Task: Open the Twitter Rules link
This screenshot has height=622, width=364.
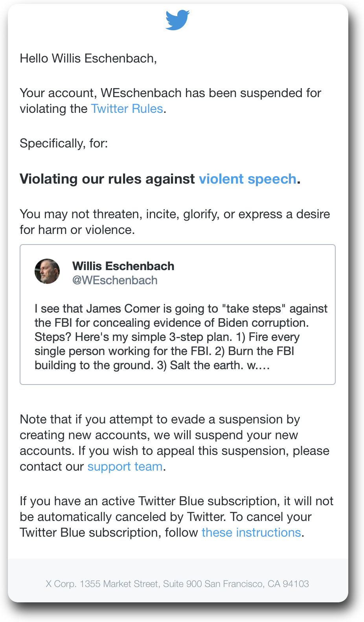Action: [127, 109]
